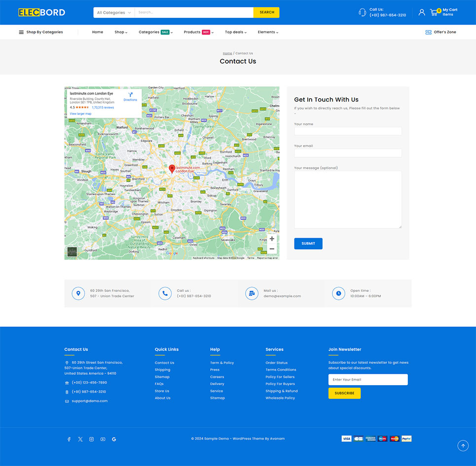Expand the Top deals dropdown
The width and height of the screenshot is (476, 466).
pyautogui.click(x=235, y=32)
